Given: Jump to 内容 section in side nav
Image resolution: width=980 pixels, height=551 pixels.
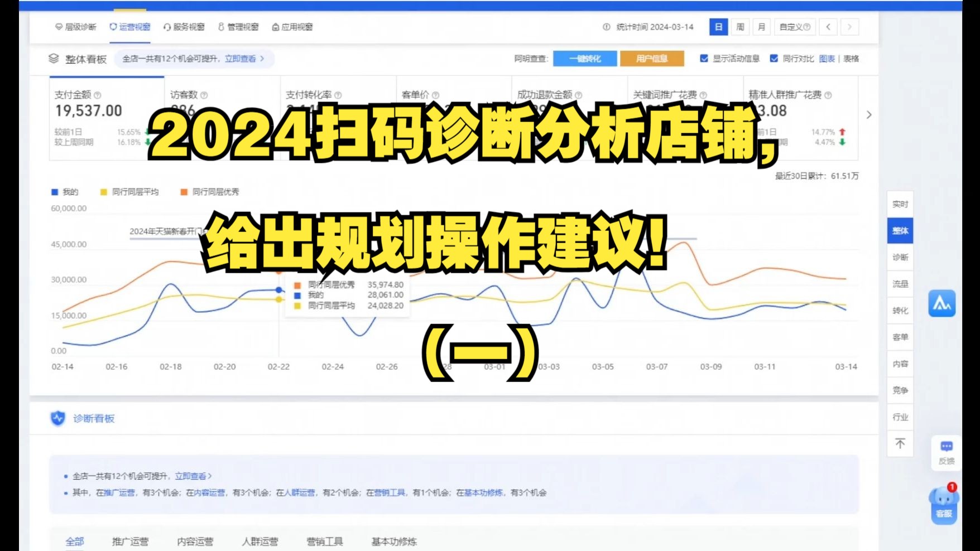Looking at the screenshot, I should [x=900, y=364].
